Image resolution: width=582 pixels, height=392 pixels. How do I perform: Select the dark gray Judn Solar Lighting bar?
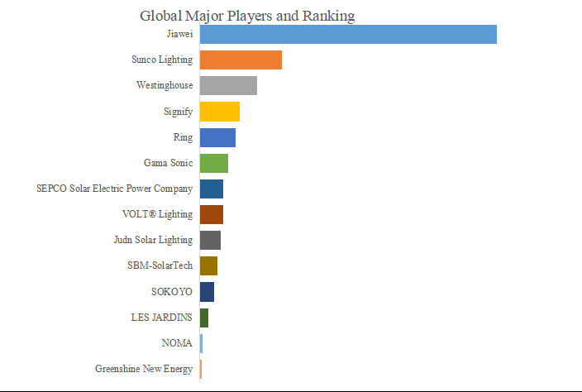[x=210, y=240]
